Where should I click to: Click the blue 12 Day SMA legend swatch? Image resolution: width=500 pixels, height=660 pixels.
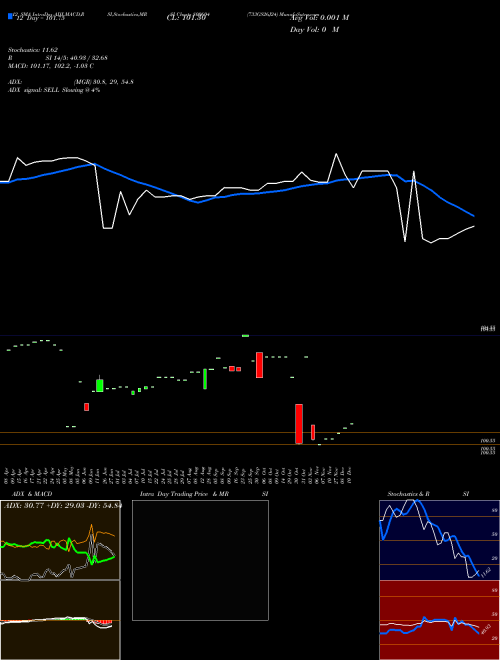(x=10, y=16)
